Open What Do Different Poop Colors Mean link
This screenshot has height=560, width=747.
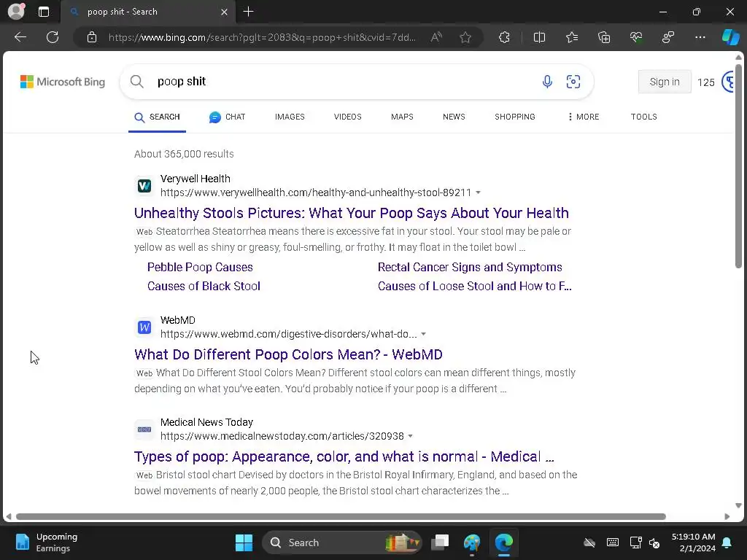coord(288,354)
